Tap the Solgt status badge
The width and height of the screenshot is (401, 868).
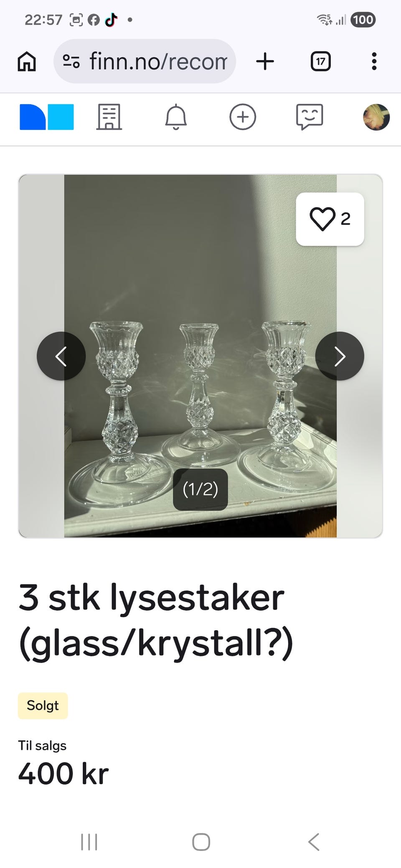(43, 706)
